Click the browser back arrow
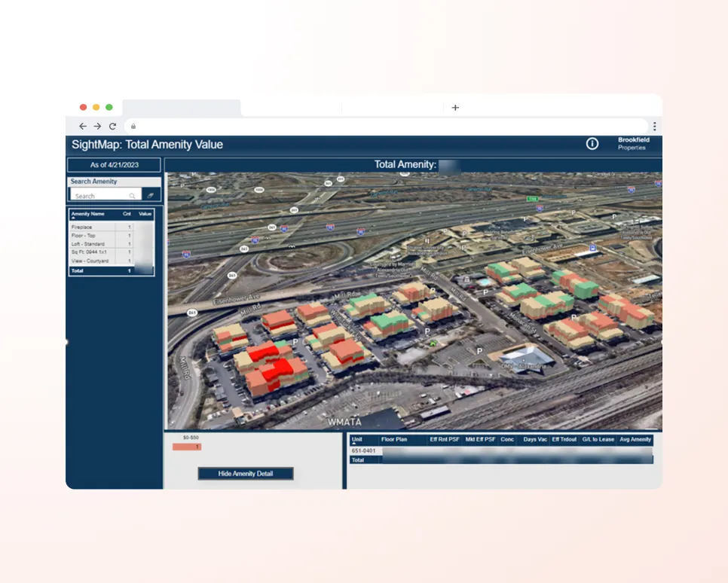This screenshot has width=728, height=583. click(83, 127)
